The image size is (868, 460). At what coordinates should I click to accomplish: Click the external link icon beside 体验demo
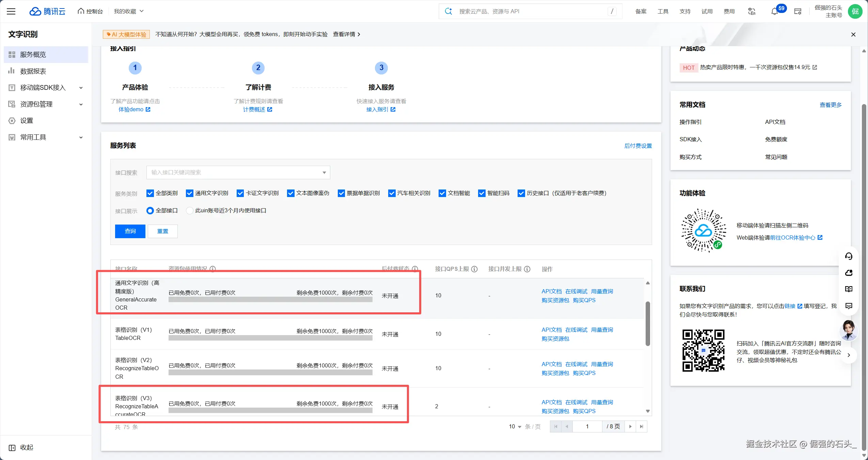[148, 110]
